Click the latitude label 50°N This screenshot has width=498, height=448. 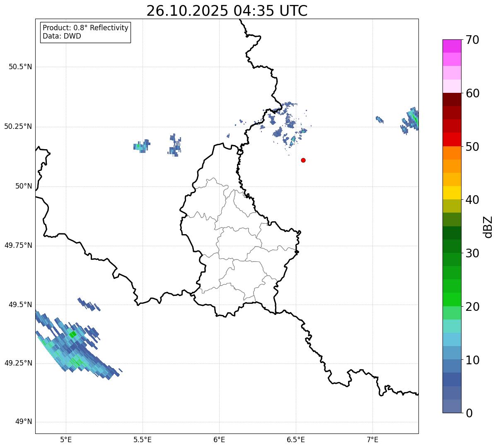[24, 186]
